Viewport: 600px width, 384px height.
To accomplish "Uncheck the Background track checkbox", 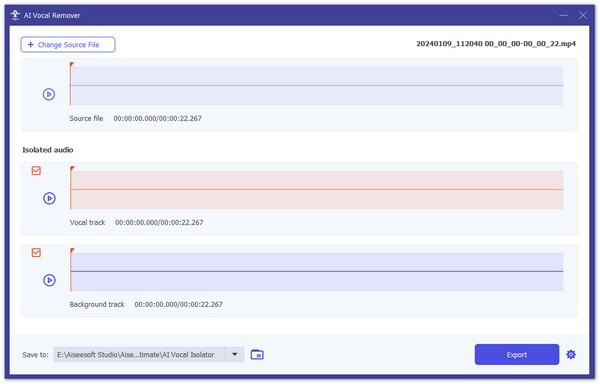I will point(36,252).
